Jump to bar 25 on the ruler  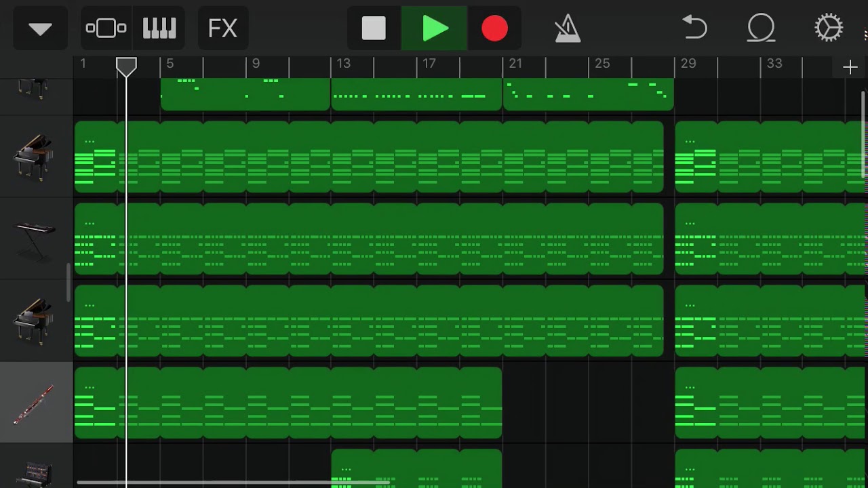pos(602,64)
